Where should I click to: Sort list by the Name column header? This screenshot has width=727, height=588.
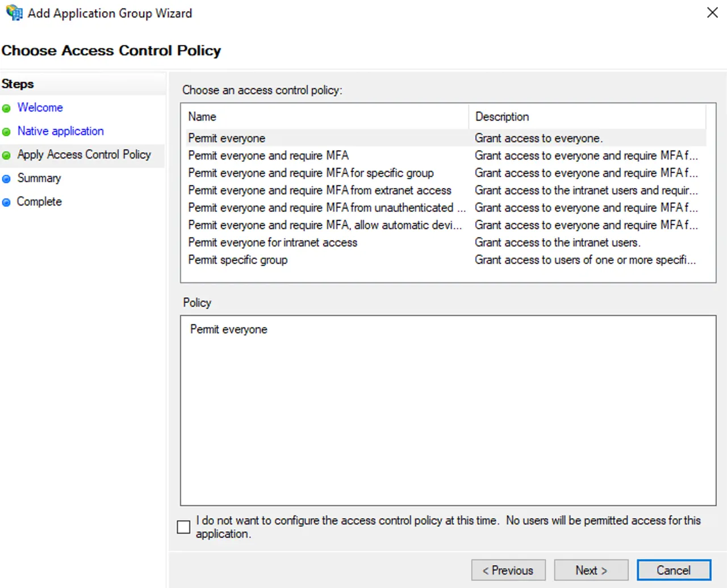(326, 116)
